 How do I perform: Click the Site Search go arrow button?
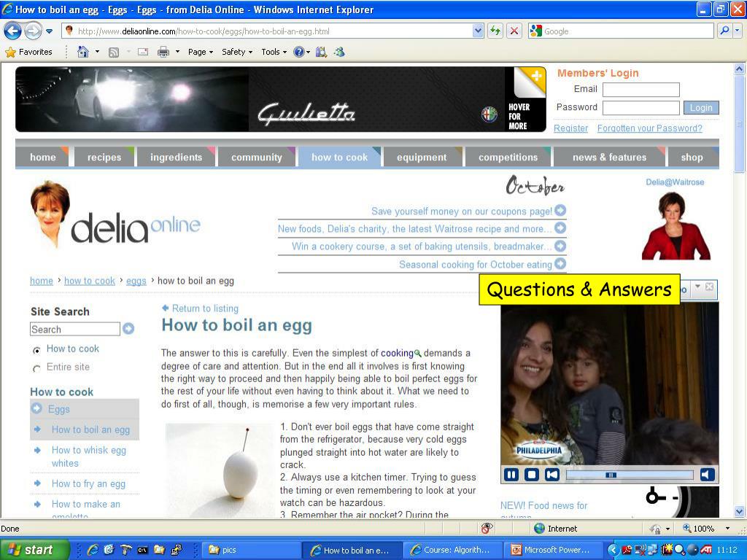[128, 329]
